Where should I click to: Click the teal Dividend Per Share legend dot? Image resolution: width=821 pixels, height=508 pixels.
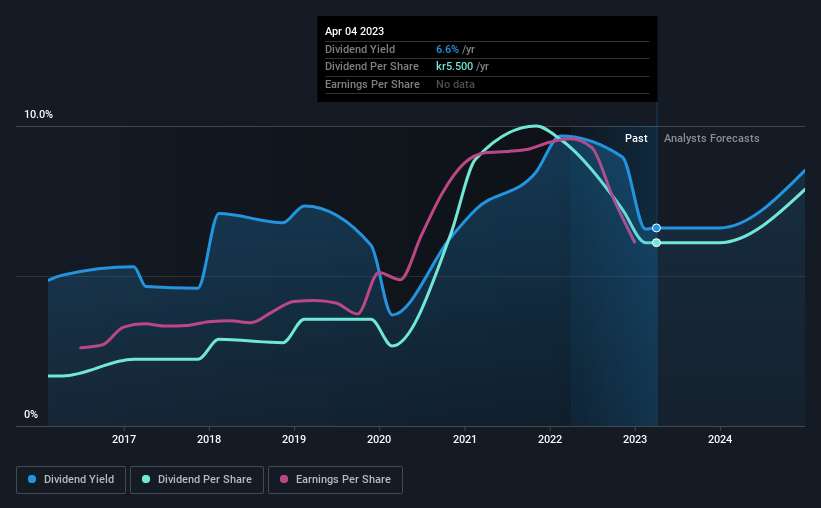(146, 479)
